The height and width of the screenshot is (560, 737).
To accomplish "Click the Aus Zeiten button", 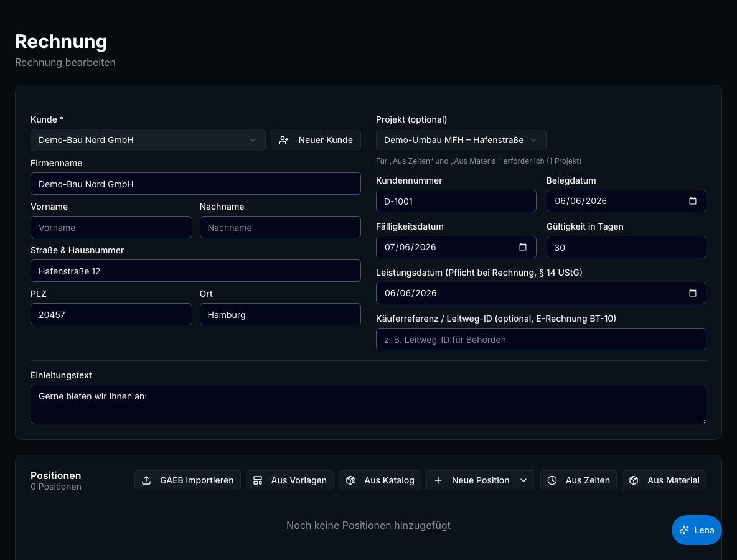I will [x=579, y=480].
